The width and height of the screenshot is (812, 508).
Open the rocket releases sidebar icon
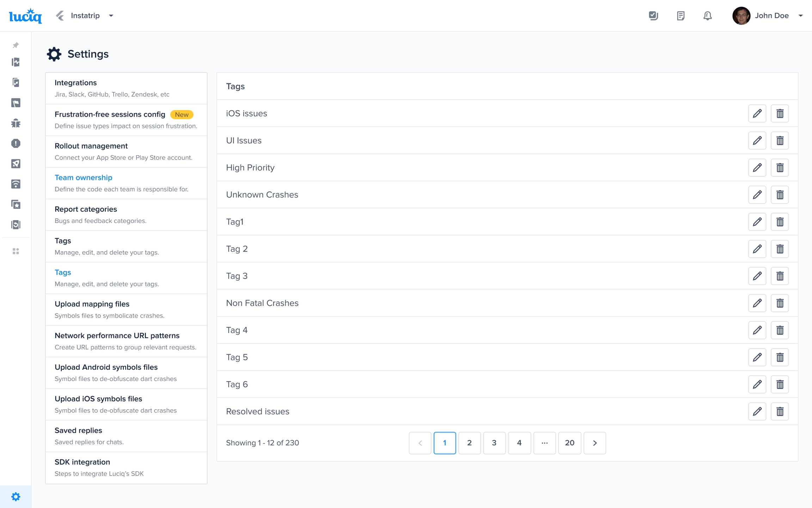click(16, 164)
